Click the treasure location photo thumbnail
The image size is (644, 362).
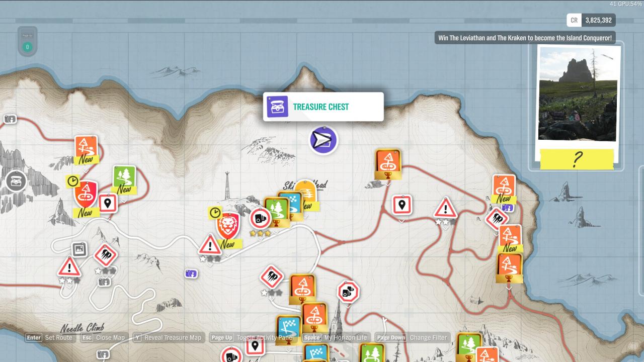pos(577,94)
